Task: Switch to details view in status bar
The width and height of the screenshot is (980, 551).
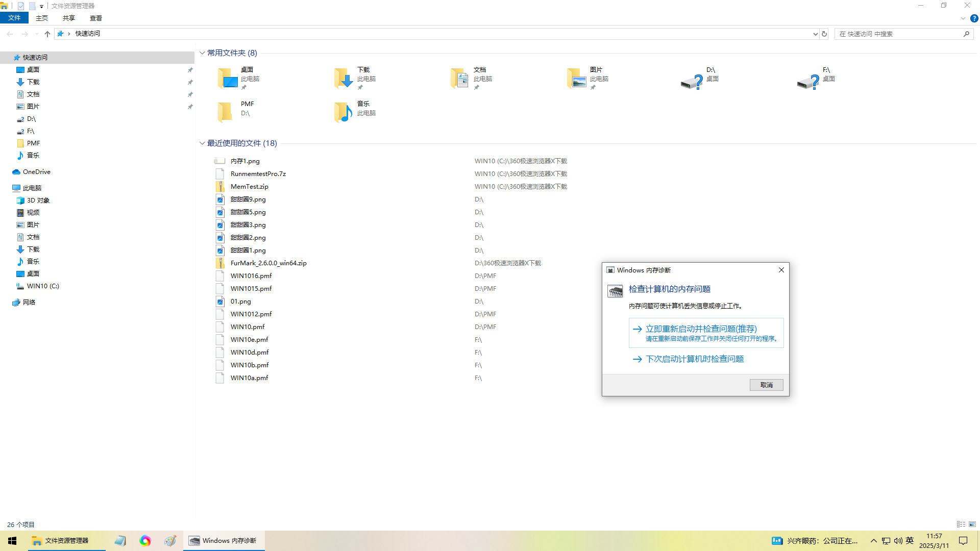Action: (961, 524)
